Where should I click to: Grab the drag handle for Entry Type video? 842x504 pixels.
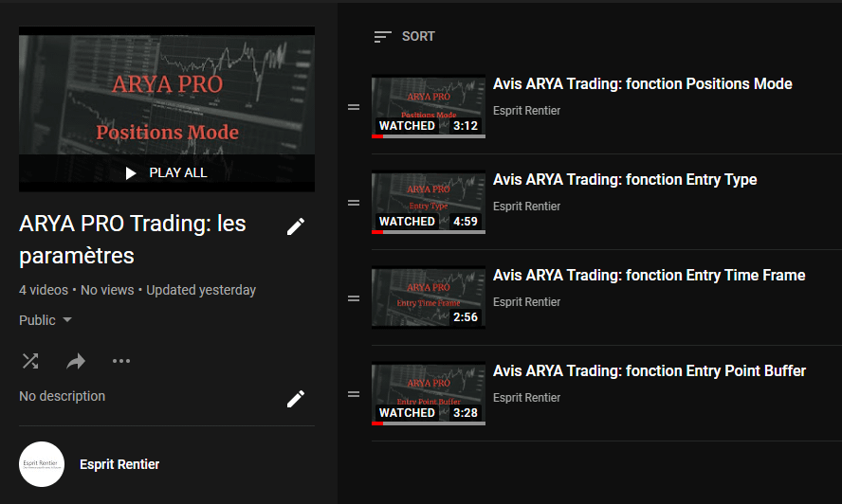pos(354,203)
